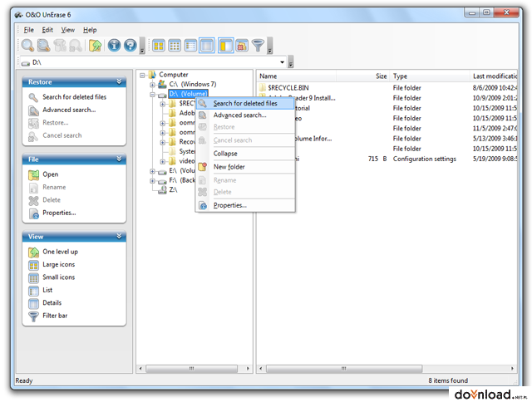This screenshot has height=402, width=532.
Task: Switch to Small icons view in toolbar
Action: (175, 46)
